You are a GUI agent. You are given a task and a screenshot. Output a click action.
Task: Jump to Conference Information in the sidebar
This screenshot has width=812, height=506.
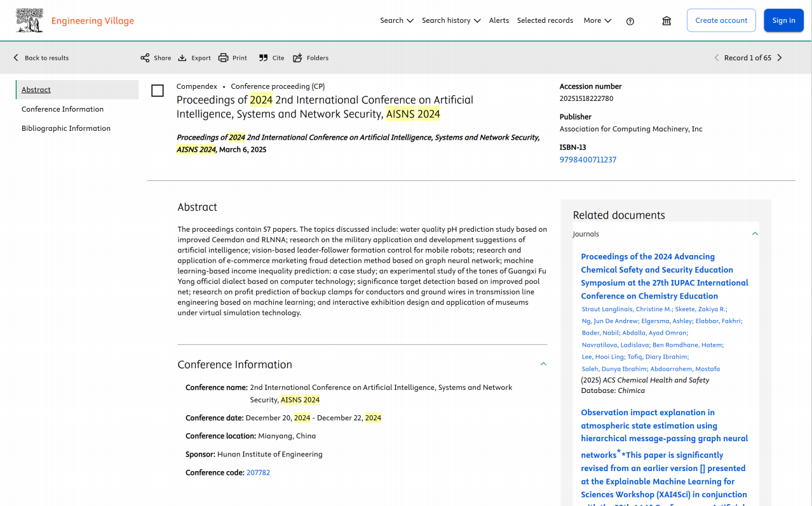(62, 109)
